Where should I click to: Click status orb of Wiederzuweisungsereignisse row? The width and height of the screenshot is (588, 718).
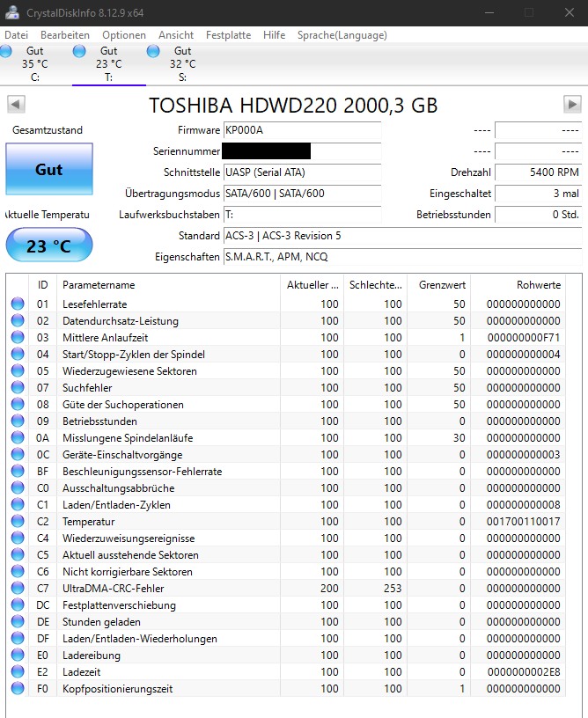pyautogui.click(x=18, y=538)
